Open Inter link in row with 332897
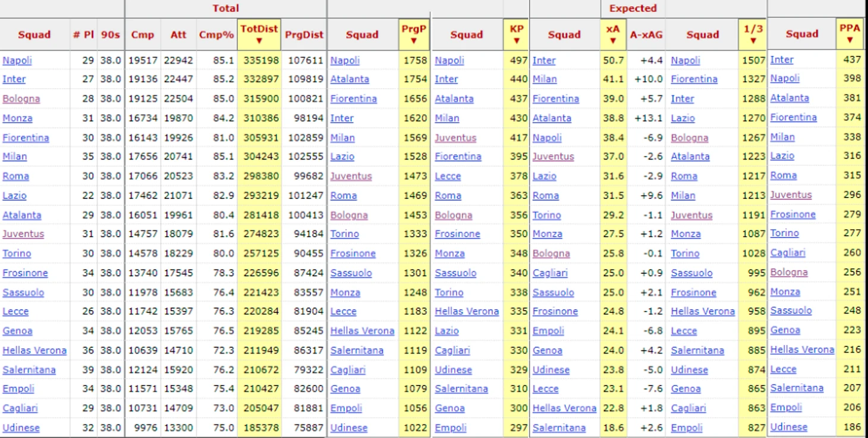This screenshot has width=868, height=438. 14,79
